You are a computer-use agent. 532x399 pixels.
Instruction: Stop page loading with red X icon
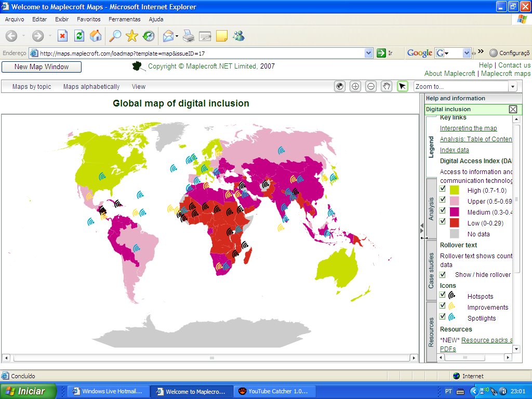(63, 36)
